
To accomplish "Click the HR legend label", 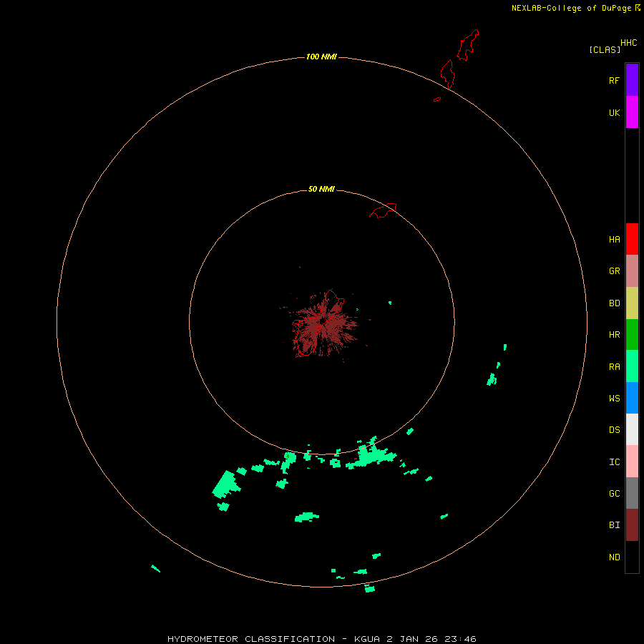I will [614, 335].
